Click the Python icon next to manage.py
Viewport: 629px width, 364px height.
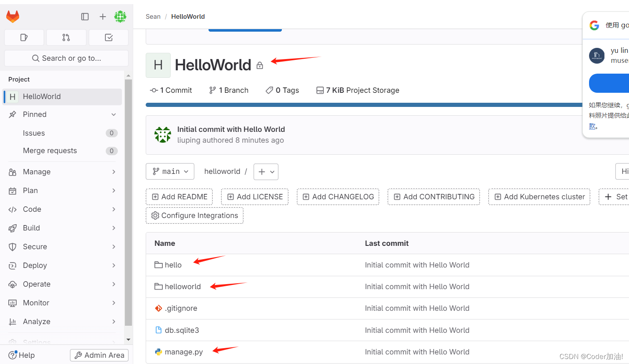pos(159,352)
